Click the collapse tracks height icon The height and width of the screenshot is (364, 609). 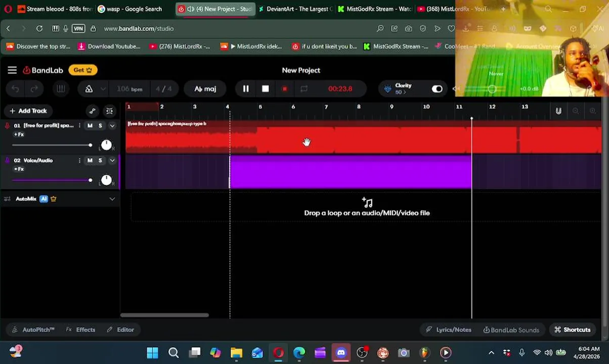(x=109, y=111)
